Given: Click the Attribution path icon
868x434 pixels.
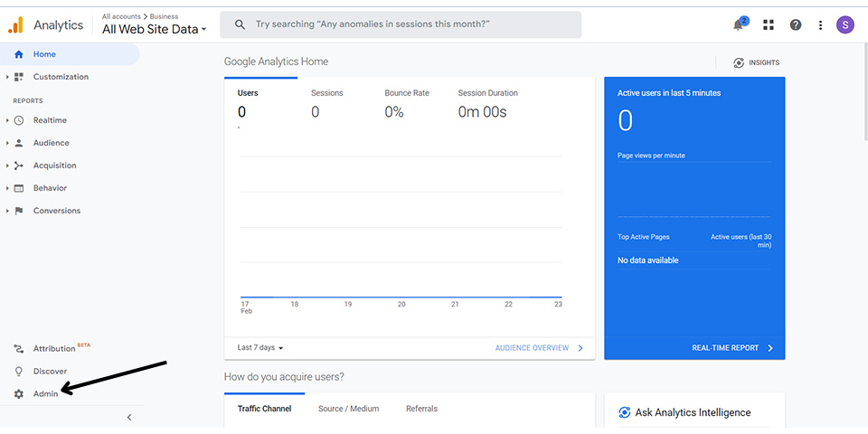Looking at the screenshot, I should click(x=19, y=349).
